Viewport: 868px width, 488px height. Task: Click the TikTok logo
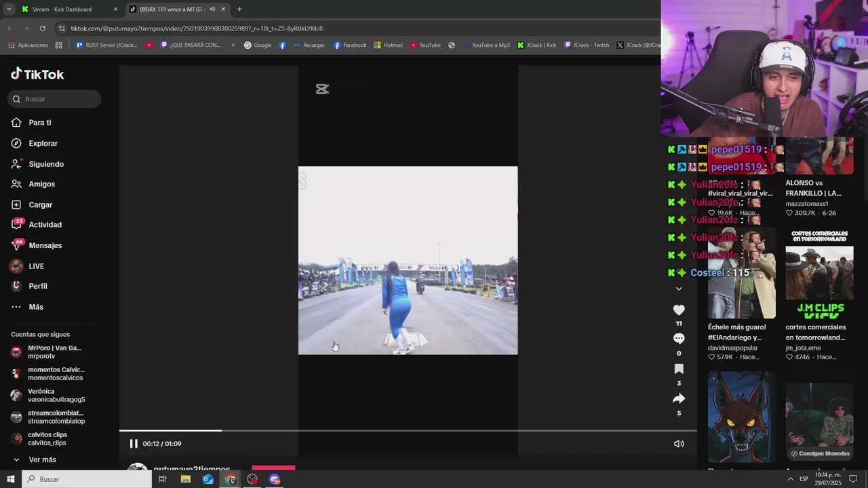click(x=37, y=74)
